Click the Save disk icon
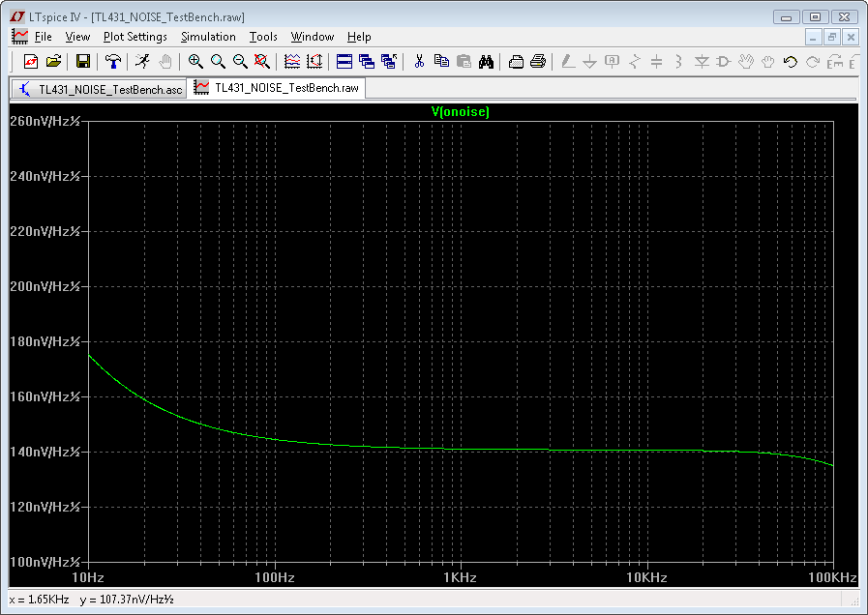The width and height of the screenshot is (868, 615). [83, 61]
